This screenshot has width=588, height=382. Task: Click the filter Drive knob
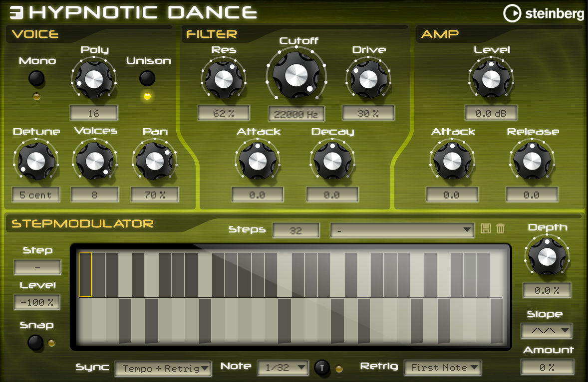368,79
